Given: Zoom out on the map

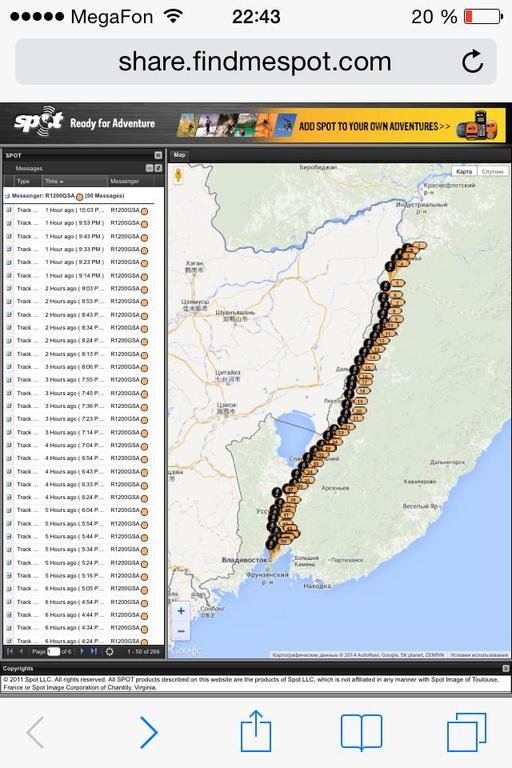Looking at the screenshot, I should 181,631.
